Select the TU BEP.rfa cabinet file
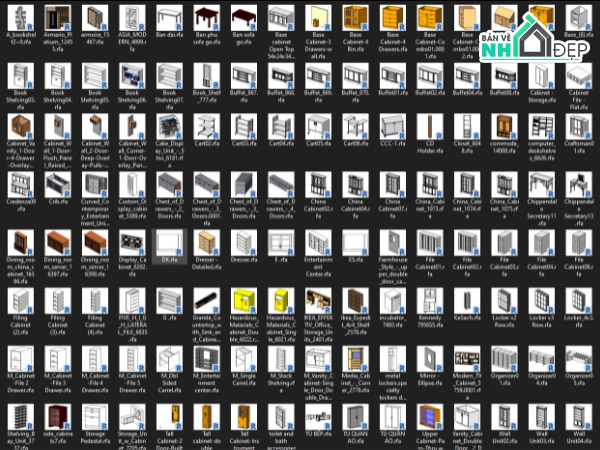Screen dimensions: 600x450 pos(319,416)
